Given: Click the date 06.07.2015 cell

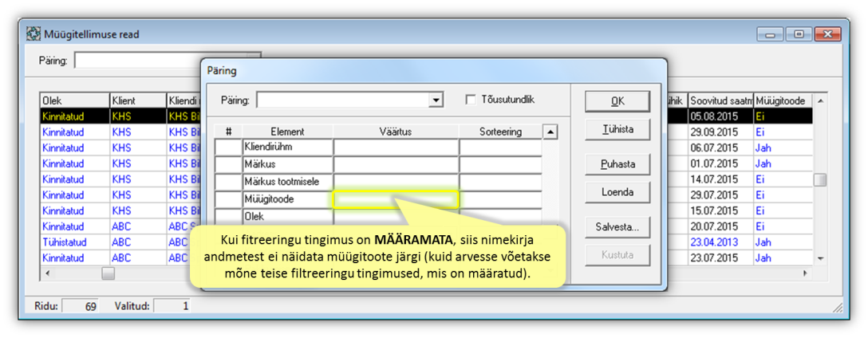Looking at the screenshot, I should tap(720, 148).
